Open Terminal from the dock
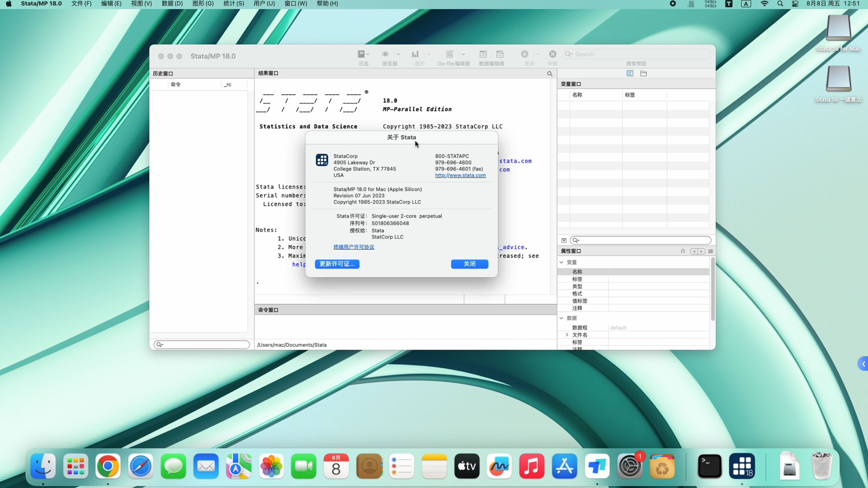The image size is (868, 488). [x=709, y=466]
